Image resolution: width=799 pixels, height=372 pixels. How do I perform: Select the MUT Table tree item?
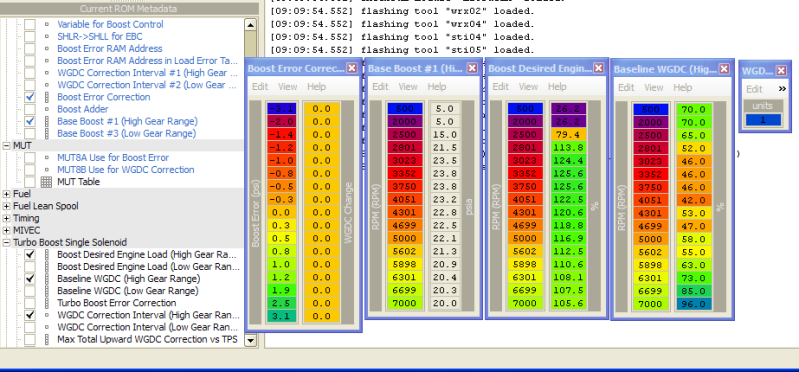(x=78, y=182)
